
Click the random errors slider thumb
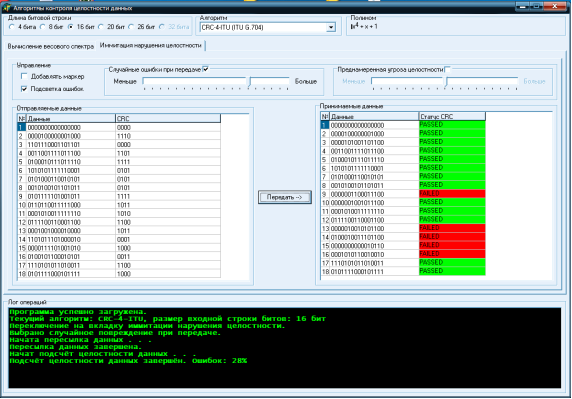point(250,82)
